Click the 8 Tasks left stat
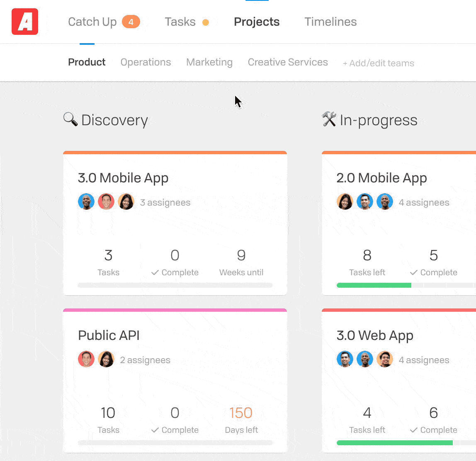Screen dimensions: 476x461 367,262
